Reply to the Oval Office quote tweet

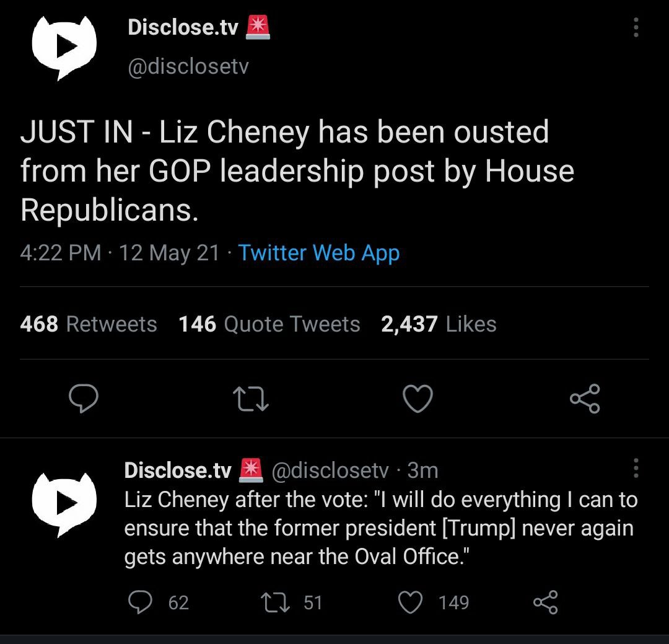141,602
